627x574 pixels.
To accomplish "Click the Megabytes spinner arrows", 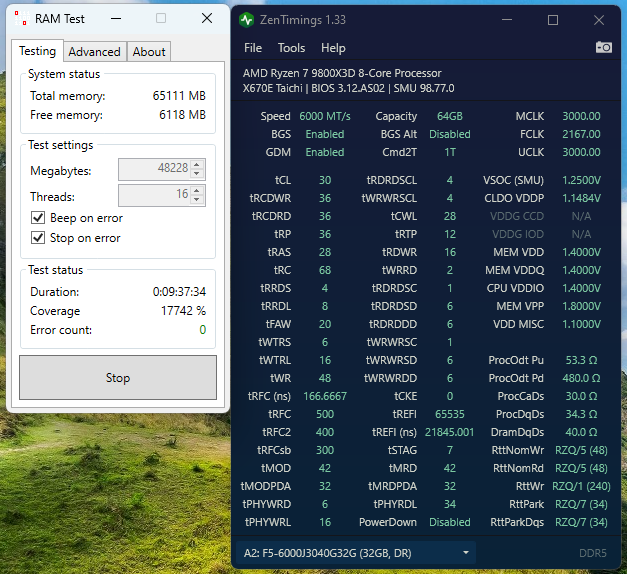I will (197, 170).
